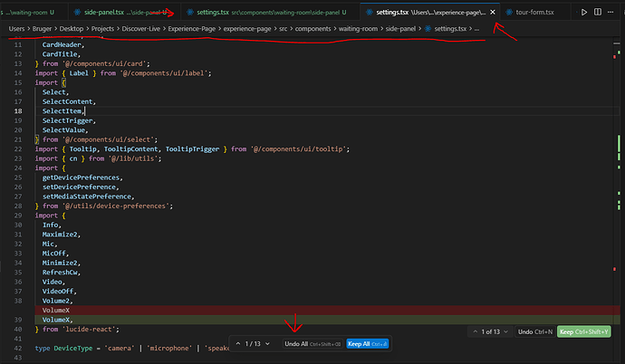The image size is (625, 364).
Task: Click the Split Editor icon
Action: click(598, 12)
